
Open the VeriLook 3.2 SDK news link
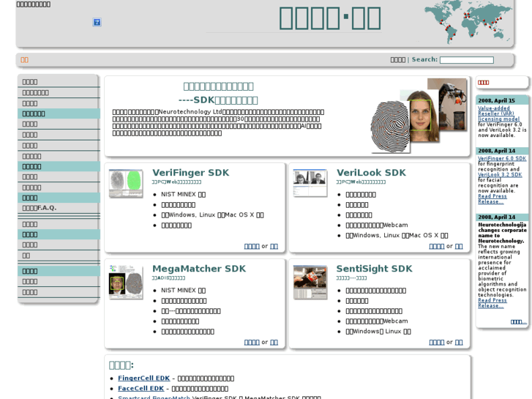coord(500,174)
